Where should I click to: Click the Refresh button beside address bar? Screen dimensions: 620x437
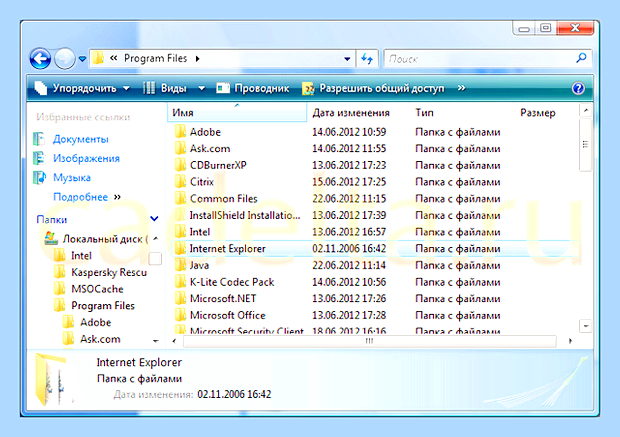coord(367,59)
